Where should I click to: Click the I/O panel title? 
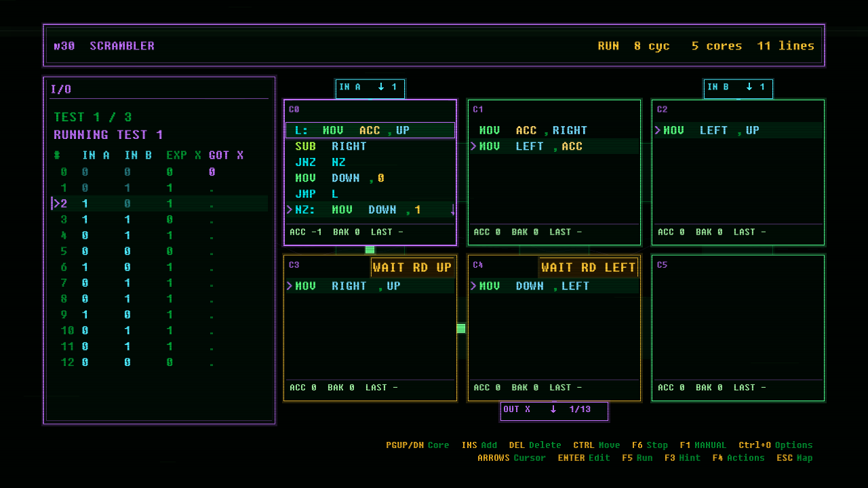61,89
